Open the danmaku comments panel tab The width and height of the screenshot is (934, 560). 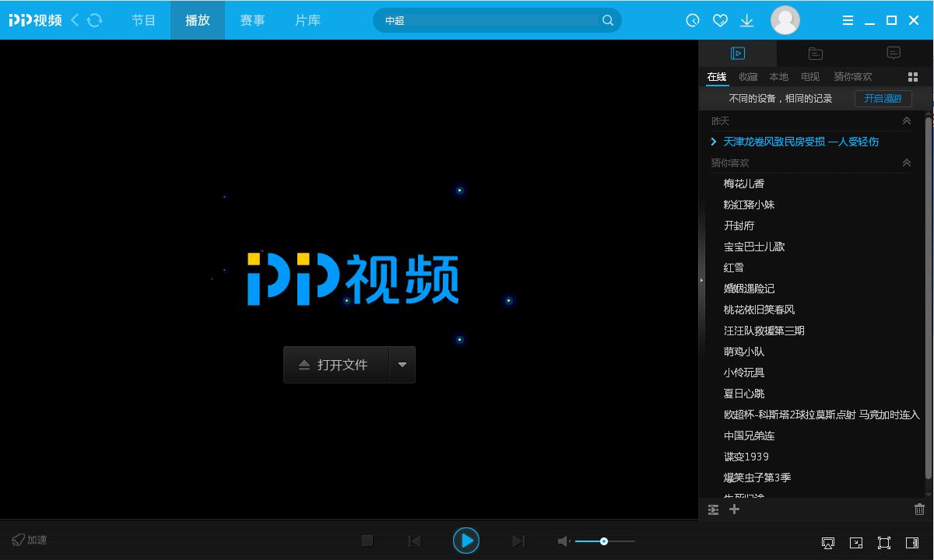pos(893,53)
